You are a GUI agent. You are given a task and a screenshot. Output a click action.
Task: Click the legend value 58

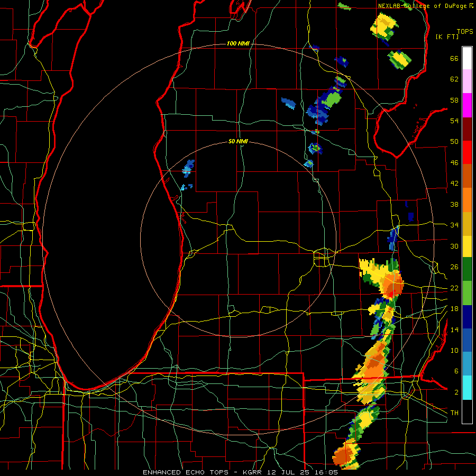[454, 100]
